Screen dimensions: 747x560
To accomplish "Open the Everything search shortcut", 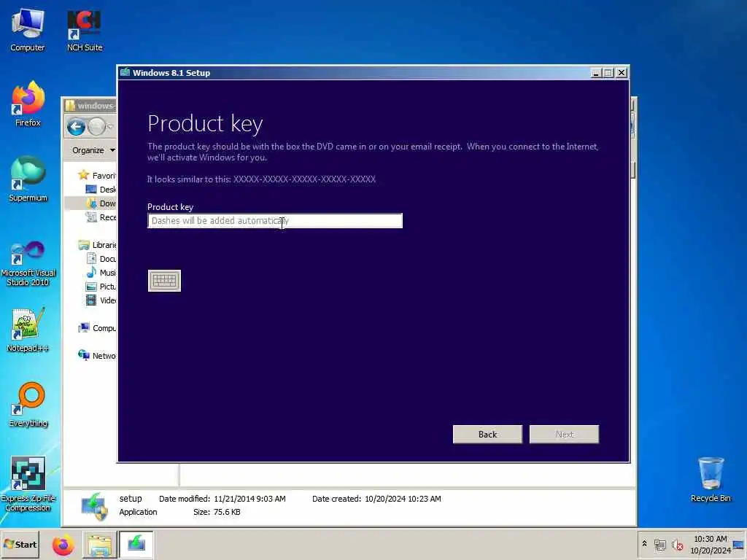I will click(28, 405).
